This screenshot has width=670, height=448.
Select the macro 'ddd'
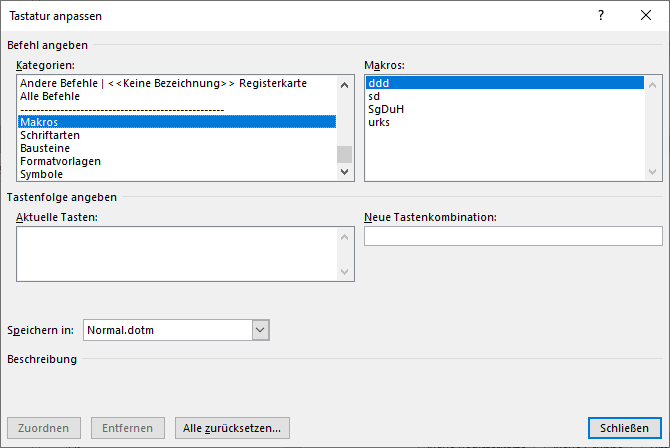pos(505,83)
